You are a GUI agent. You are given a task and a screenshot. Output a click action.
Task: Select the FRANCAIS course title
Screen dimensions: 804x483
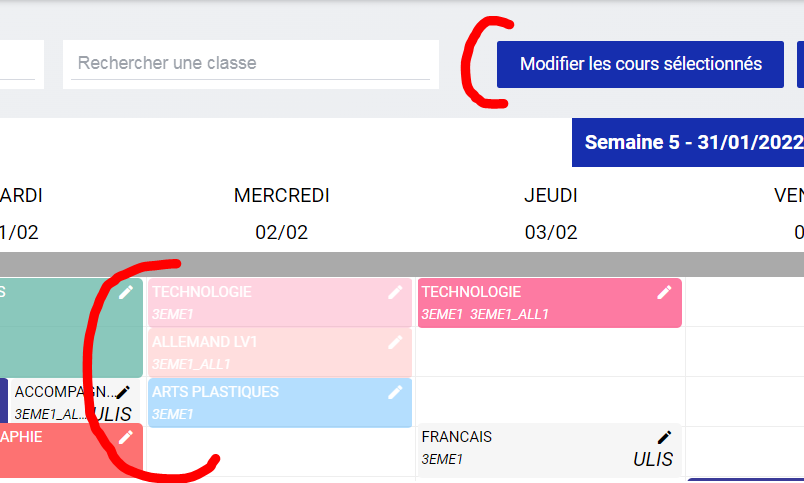(457, 437)
